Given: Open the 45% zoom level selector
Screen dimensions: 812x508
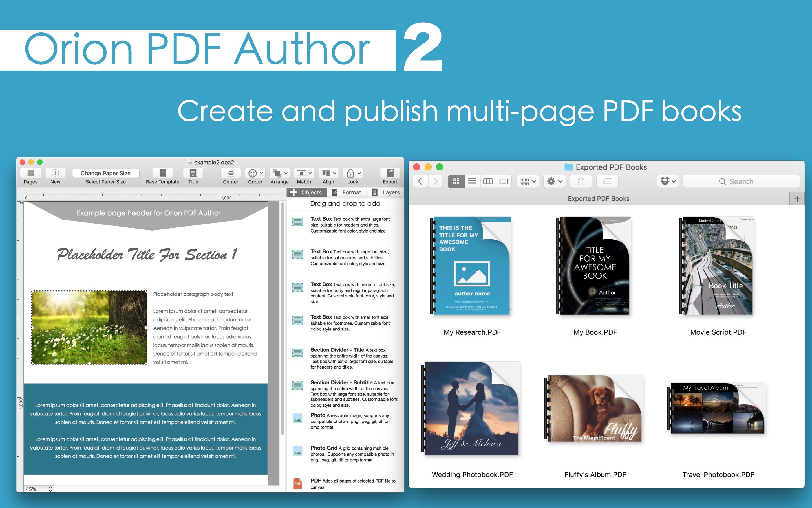Looking at the screenshot, I should [x=39, y=489].
